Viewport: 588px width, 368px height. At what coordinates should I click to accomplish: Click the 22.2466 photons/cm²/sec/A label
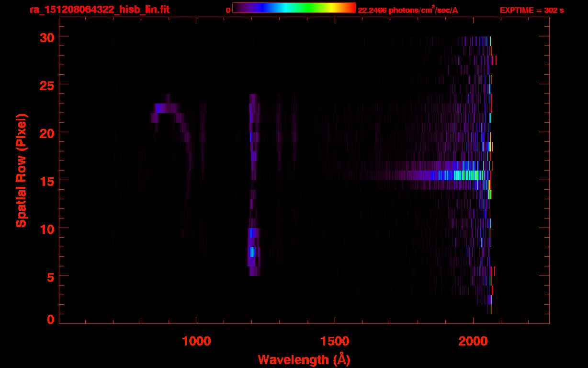point(408,10)
